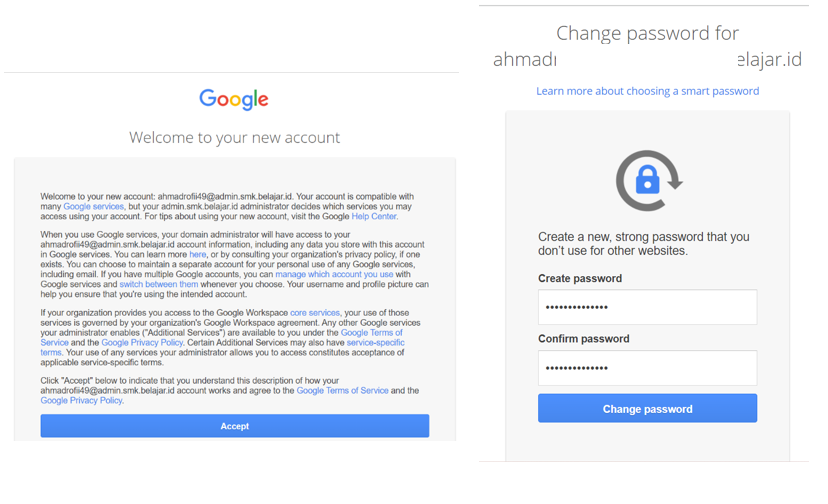Viewport: 828px width, 504px height.
Task: Click the Change password for heading
Action: pos(647,33)
